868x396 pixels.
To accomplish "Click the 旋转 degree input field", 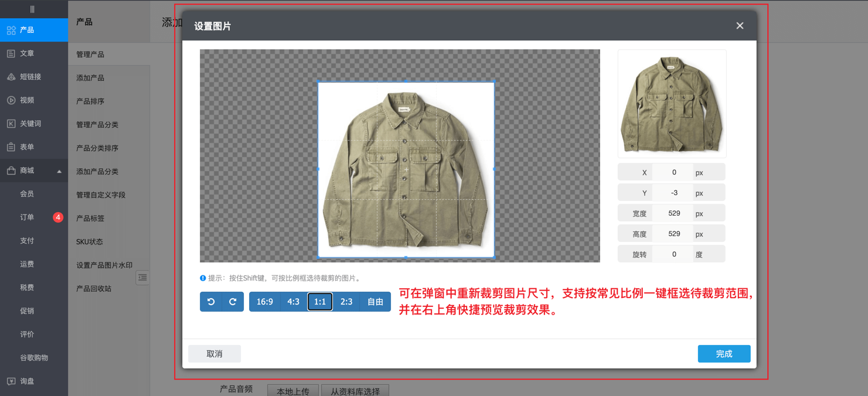I will point(674,254).
